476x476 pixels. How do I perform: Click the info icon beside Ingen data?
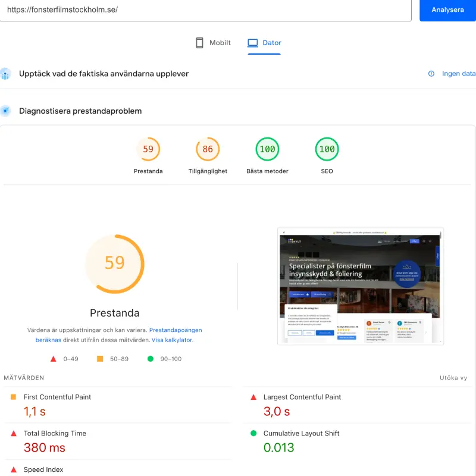pos(431,74)
